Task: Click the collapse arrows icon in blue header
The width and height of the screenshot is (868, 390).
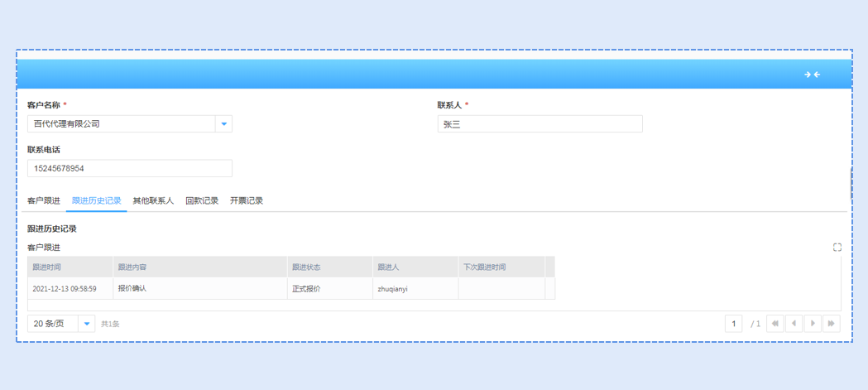Action: 812,75
